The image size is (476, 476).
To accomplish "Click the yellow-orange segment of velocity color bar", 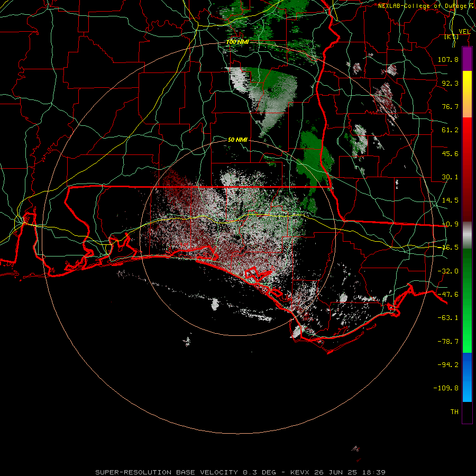I will pos(467,94).
